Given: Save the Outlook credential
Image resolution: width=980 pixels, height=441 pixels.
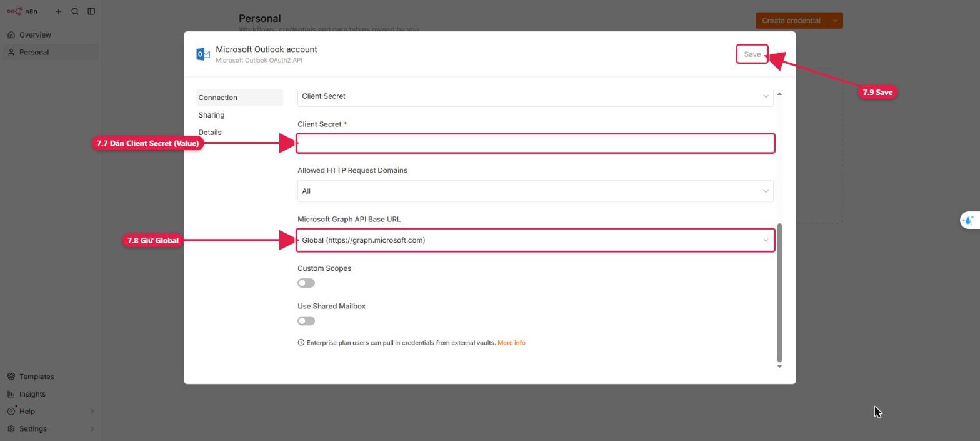Looking at the screenshot, I should pos(752,54).
